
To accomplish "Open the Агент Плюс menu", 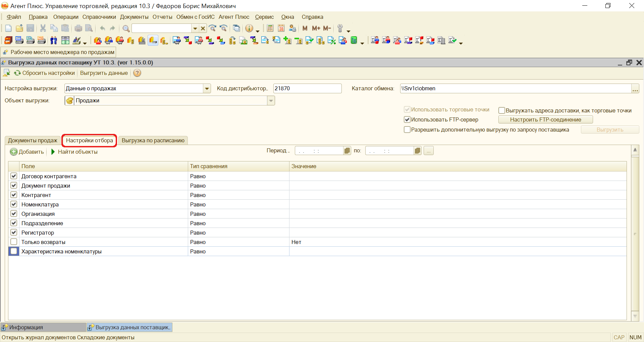I will coord(234,17).
